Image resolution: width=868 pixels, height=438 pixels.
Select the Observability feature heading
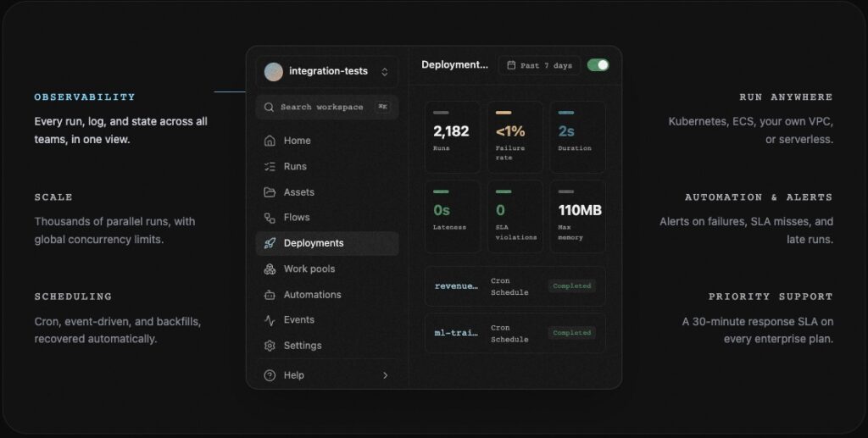tap(85, 97)
